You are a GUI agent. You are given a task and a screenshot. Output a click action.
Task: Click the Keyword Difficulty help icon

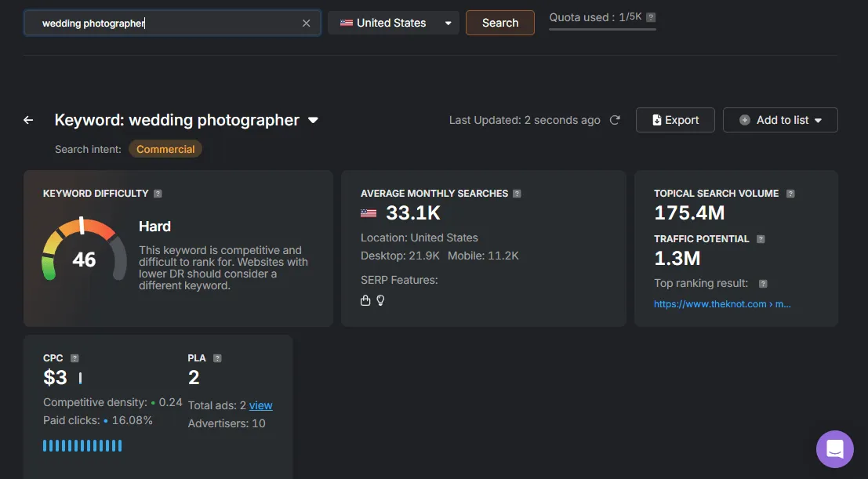(x=158, y=194)
